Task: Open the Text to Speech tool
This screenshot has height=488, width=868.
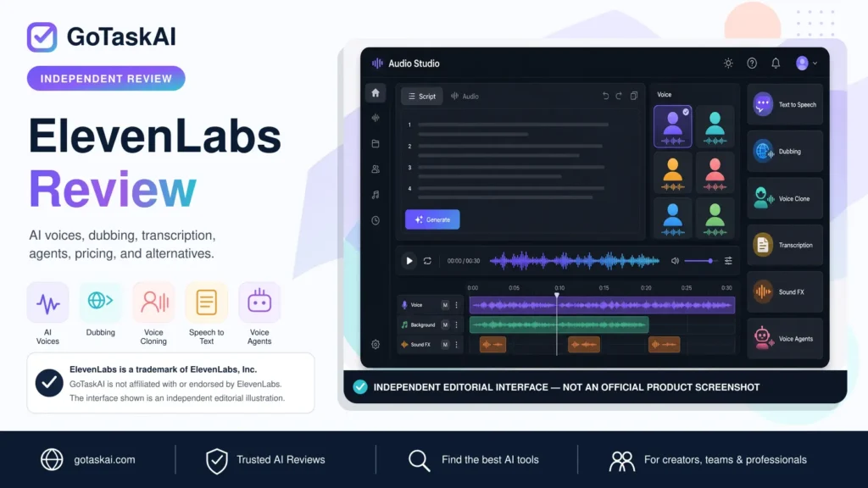Action: [x=785, y=104]
